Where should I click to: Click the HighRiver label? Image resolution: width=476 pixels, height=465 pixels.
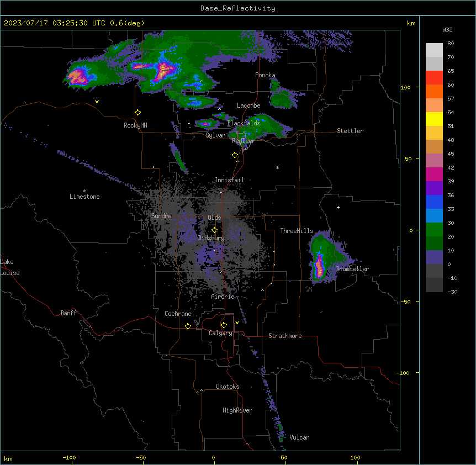tap(237, 410)
